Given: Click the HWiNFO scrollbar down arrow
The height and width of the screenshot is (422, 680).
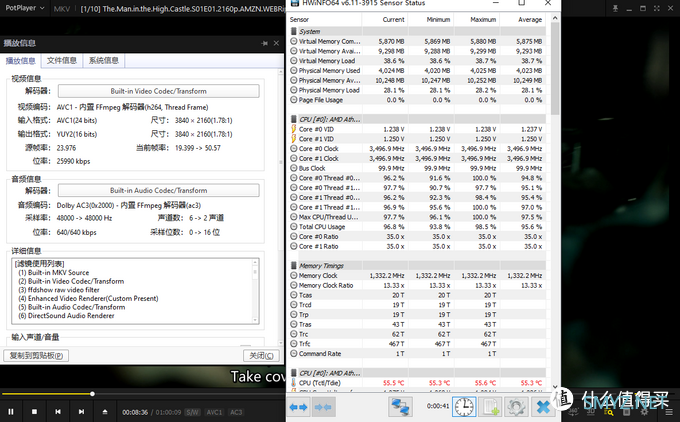Looking at the screenshot, I should point(555,386).
